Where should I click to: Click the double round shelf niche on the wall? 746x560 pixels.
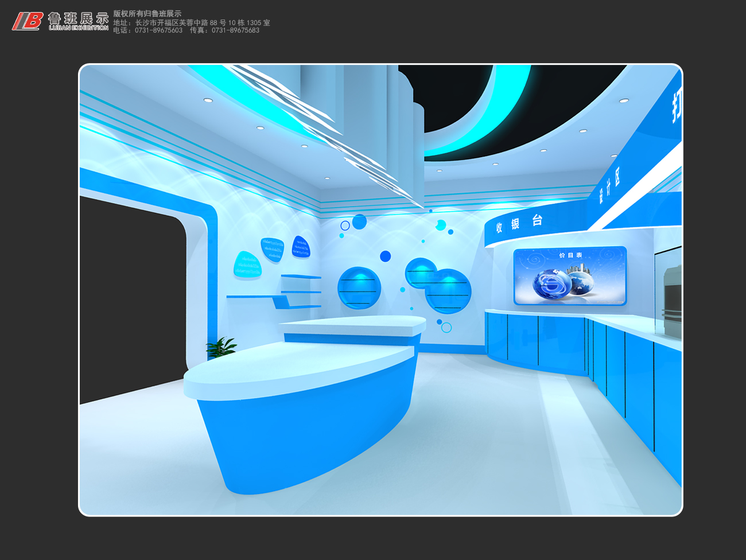439,284
